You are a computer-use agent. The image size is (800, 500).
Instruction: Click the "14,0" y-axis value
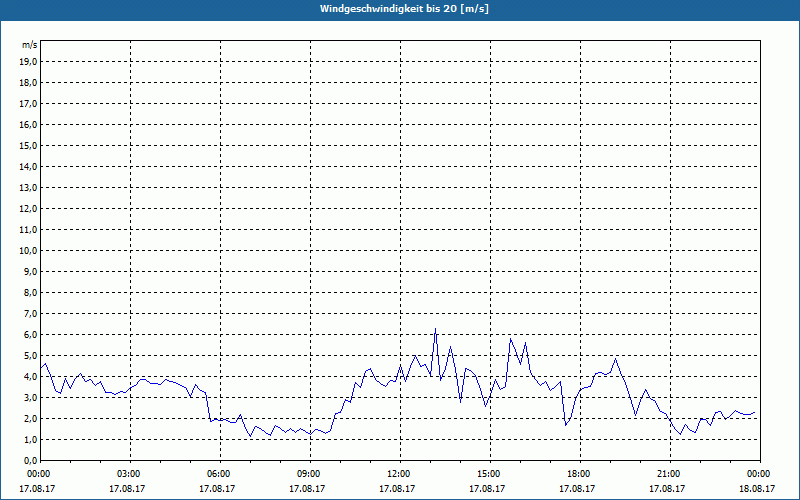coord(28,166)
